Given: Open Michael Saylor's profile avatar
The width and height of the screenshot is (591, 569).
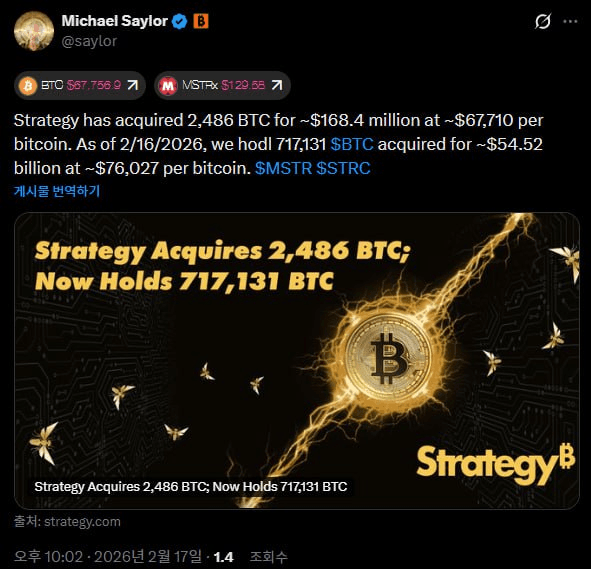Looking at the screenshot, I should 34,31.
